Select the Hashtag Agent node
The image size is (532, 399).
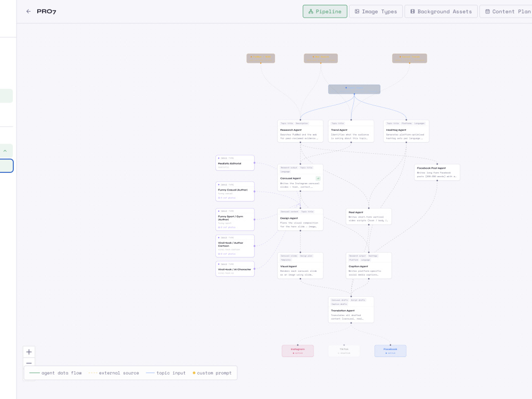point(406,131)
